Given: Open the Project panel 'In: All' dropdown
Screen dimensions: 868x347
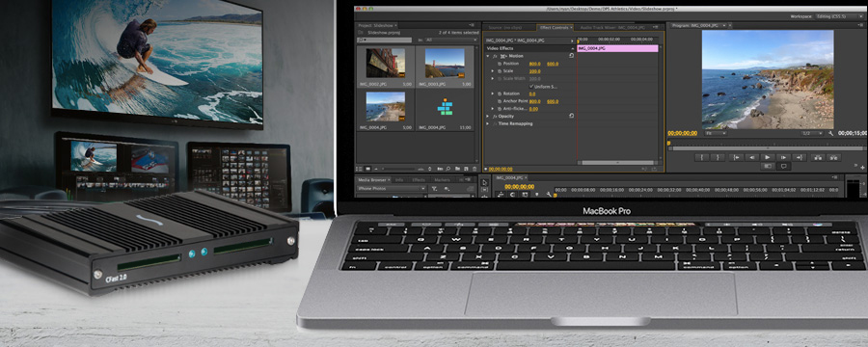Looking at the screenshot, I should point(450,40).
